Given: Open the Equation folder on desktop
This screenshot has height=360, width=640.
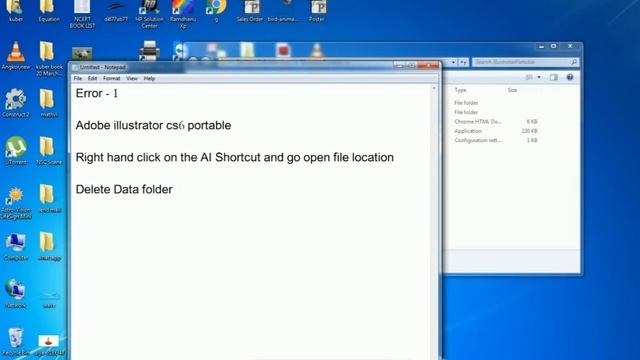Looking at the screenshot, I should tap(49, 11).
